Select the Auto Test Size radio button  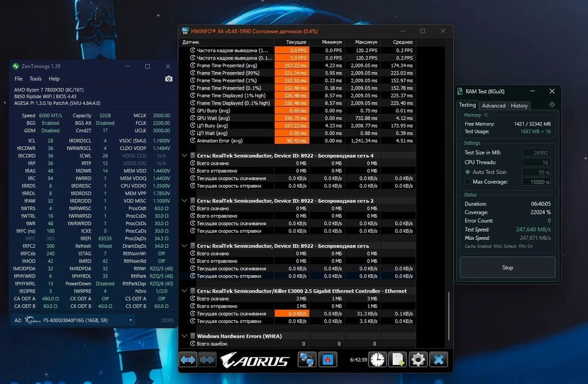coord(468,172)
